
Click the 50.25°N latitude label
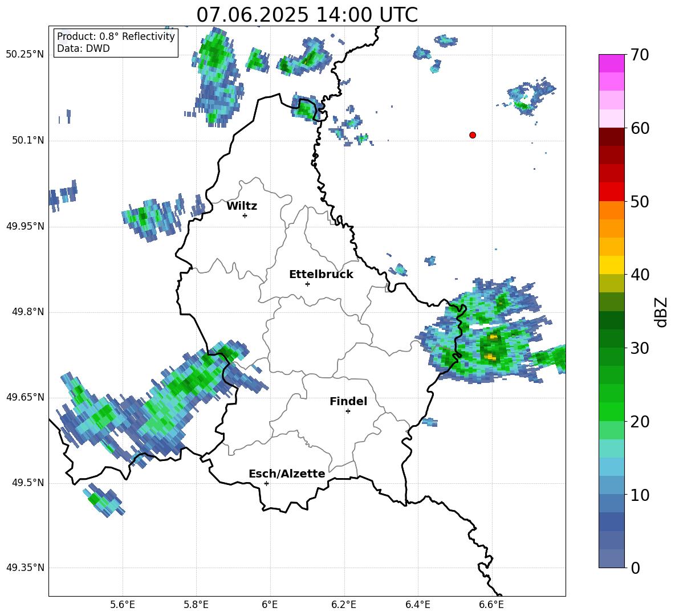coord(25,55)
